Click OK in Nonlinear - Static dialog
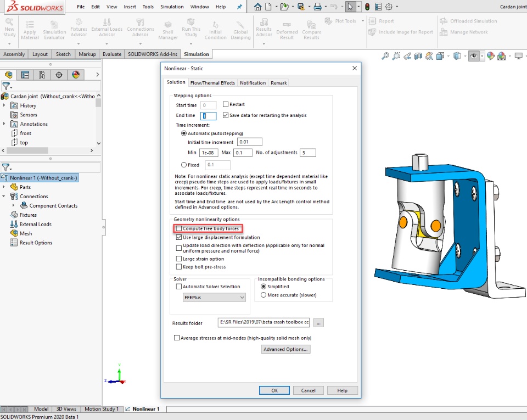Viewport: 527px width, 420px height. click(274, 390)
